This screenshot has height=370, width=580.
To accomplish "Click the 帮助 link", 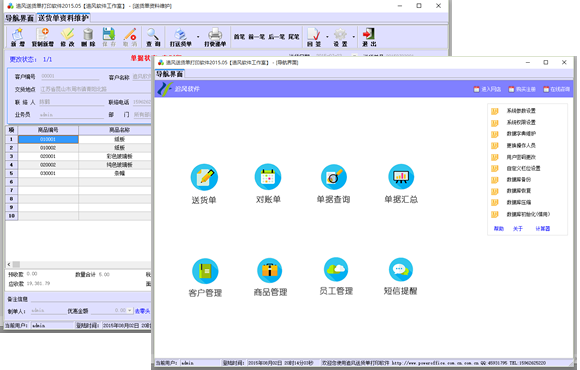I will 499,229.
